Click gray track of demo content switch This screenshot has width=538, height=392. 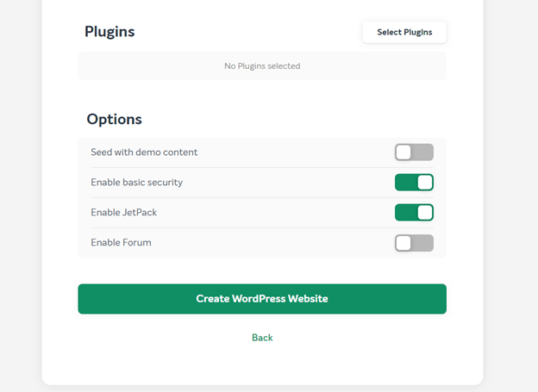[422, 152]
